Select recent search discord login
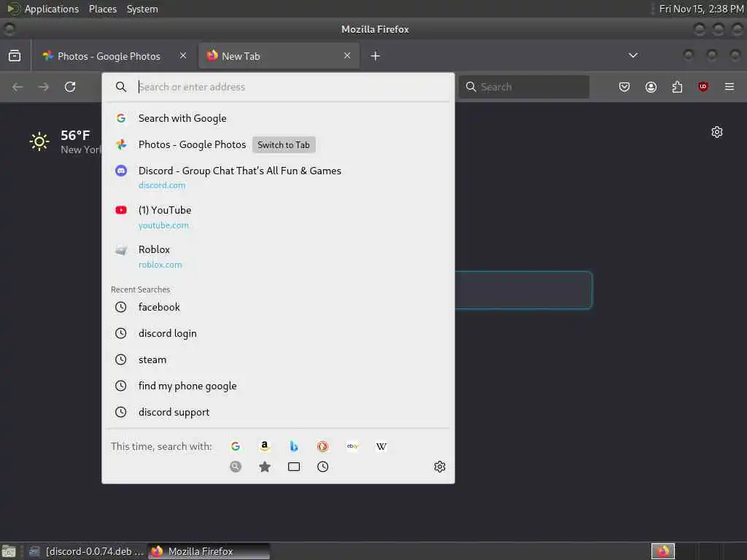This screenshot has height=560, width=747. point(278,333)
